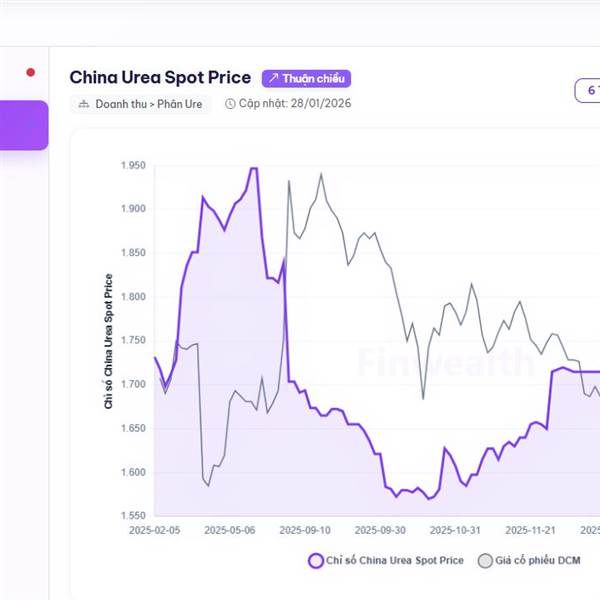Click the hierarchy icon beside Doanh thu
Screen dimensions: 600x600
pos(84,104)
